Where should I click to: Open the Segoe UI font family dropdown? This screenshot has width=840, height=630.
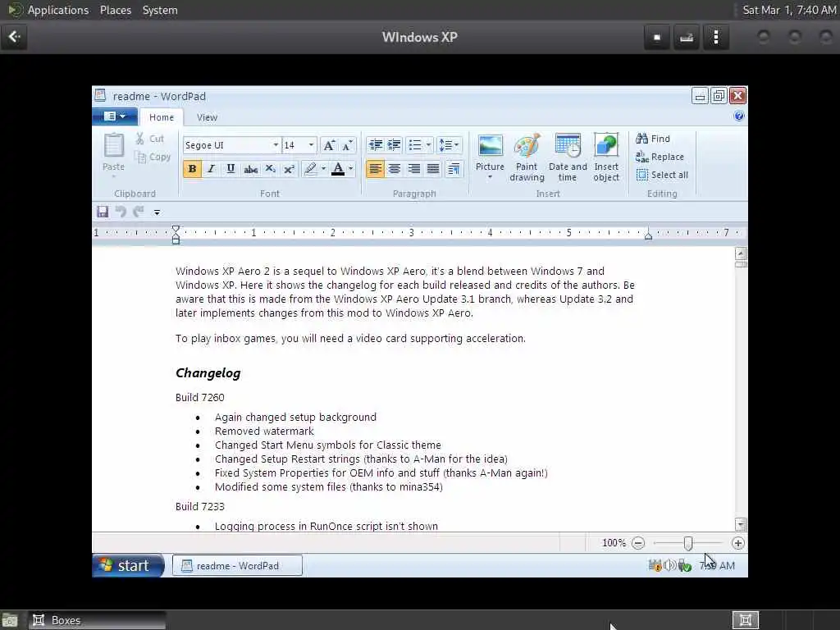tap(276, 145)
